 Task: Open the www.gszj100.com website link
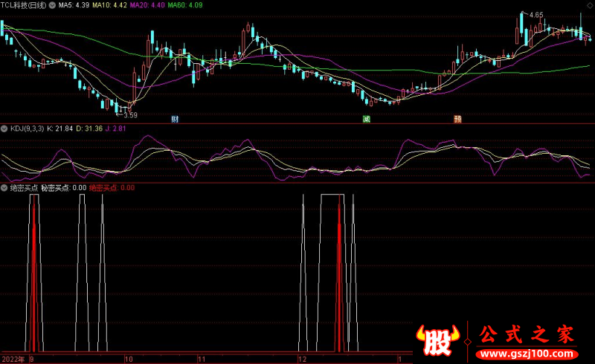point(527,351)
